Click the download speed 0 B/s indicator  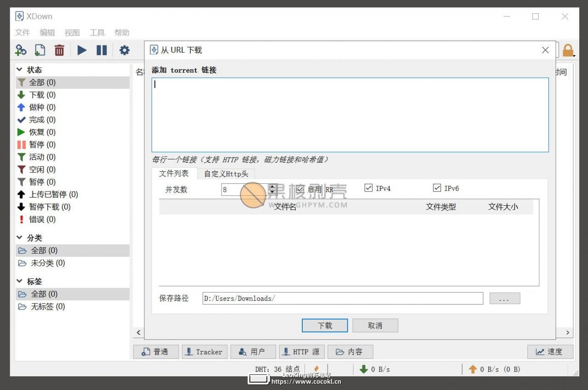tap(375, 369)
